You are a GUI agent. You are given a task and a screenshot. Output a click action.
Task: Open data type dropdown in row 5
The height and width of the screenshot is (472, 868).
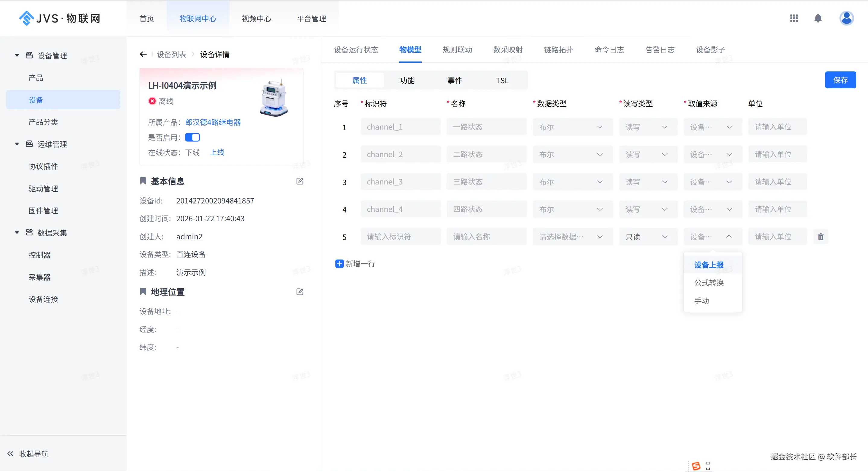pos(572,237)
